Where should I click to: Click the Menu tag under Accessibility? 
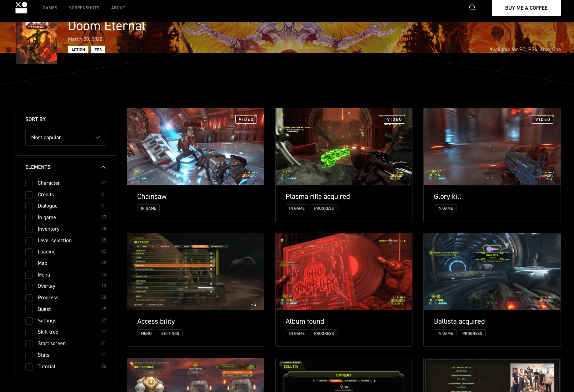(x=146, y=333)
